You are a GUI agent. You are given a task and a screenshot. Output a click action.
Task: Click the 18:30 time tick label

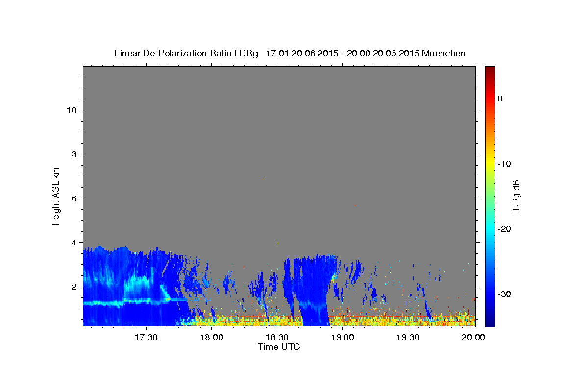pyautogui.click(x=277, y=337)
